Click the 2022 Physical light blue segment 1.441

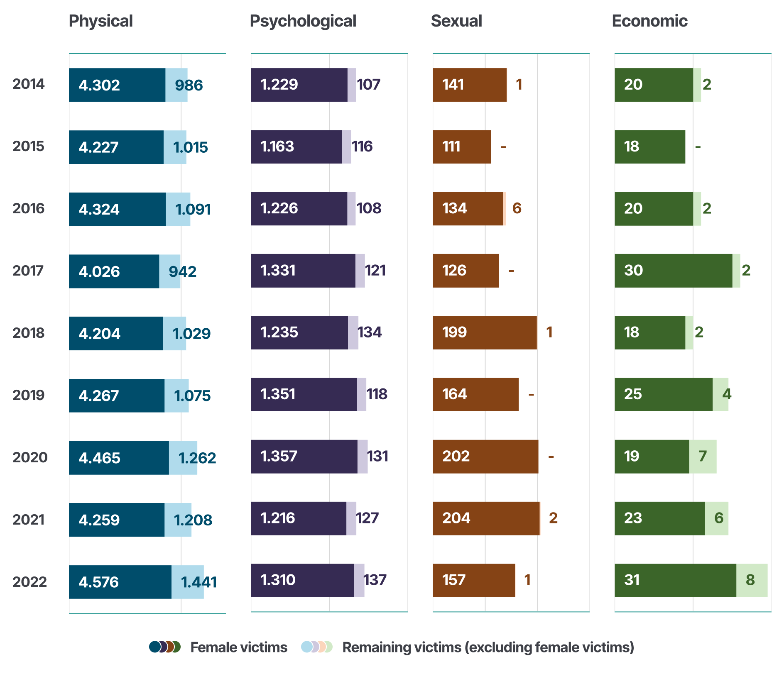188,582
